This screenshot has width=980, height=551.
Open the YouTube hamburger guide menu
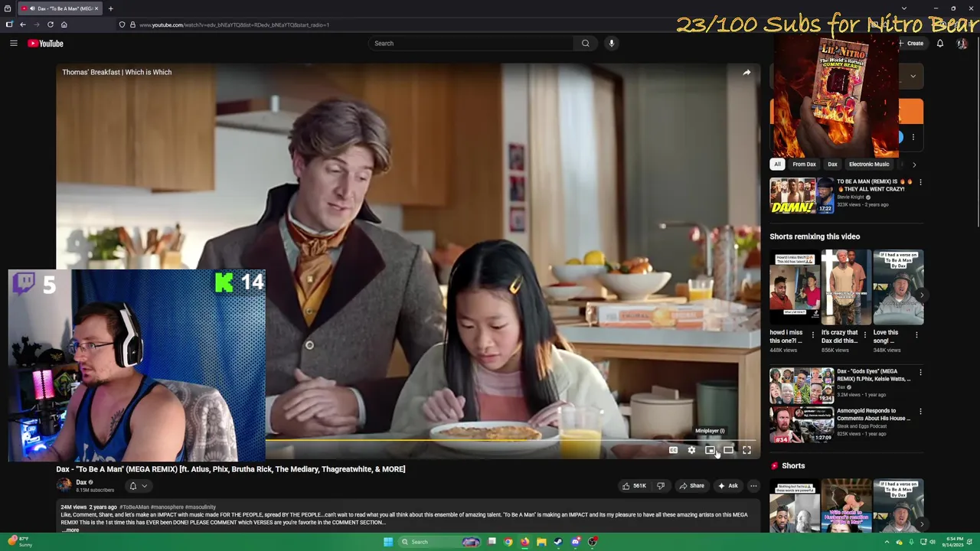tap(13, 44)
